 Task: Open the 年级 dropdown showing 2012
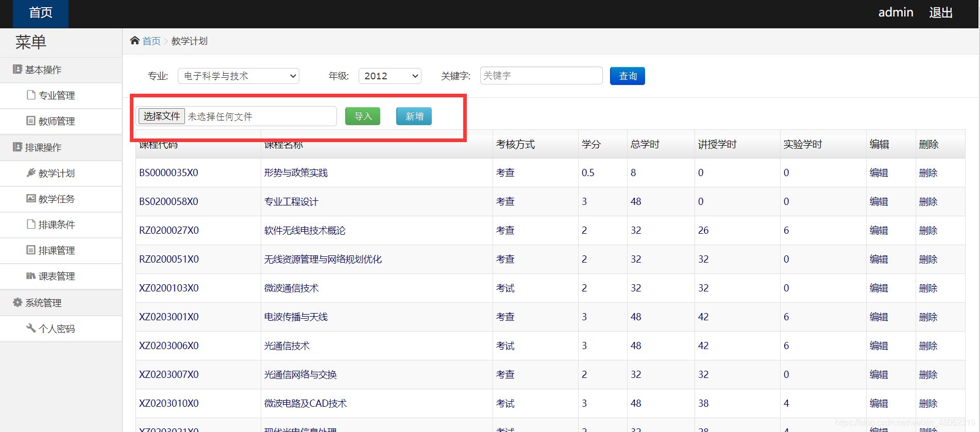390,76
